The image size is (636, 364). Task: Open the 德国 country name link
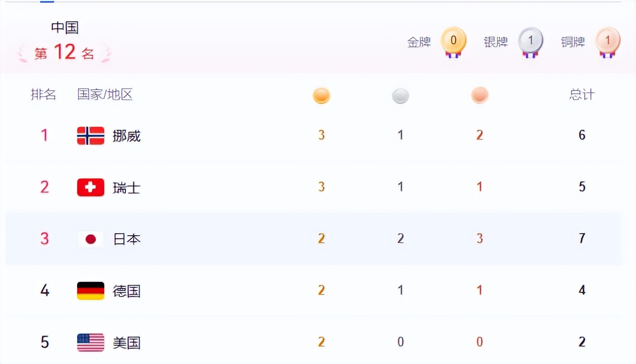tap(126, 291)
